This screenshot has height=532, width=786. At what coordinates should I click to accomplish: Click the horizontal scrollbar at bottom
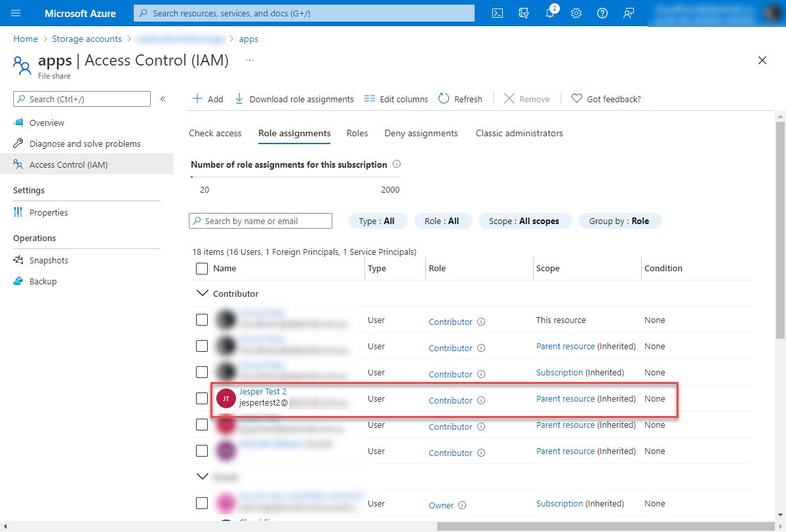click(x=606, y=526)
